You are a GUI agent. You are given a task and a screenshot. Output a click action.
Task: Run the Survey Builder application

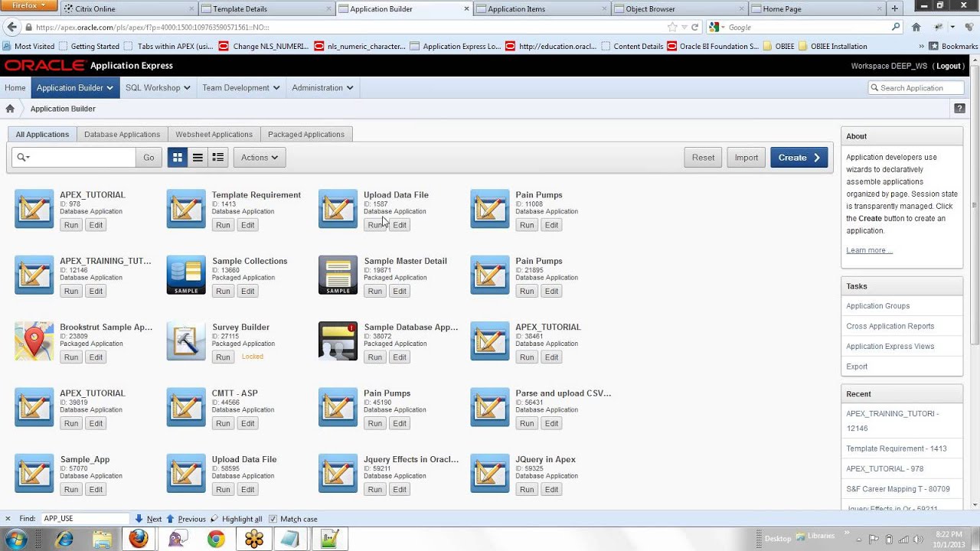[x=223, y=357]
